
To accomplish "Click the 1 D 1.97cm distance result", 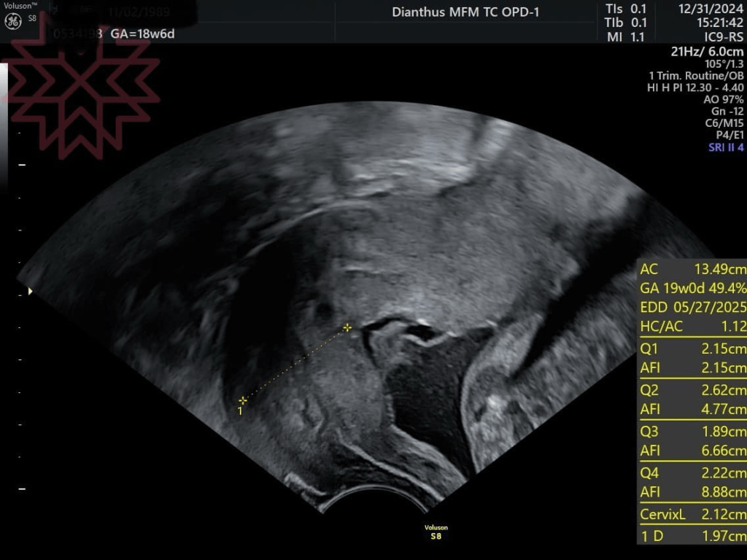I will 692,537.
